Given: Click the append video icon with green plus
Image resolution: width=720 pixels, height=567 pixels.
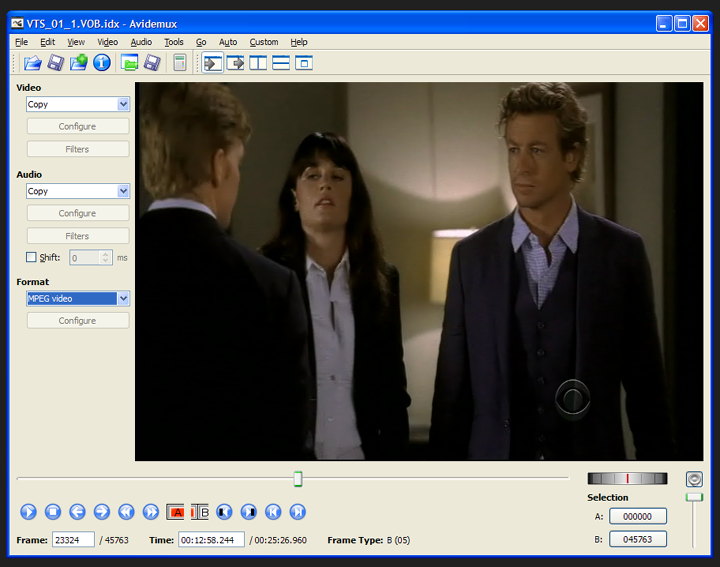Looking at the screenshot, I should pyautogui.click(x=79, y=63).
